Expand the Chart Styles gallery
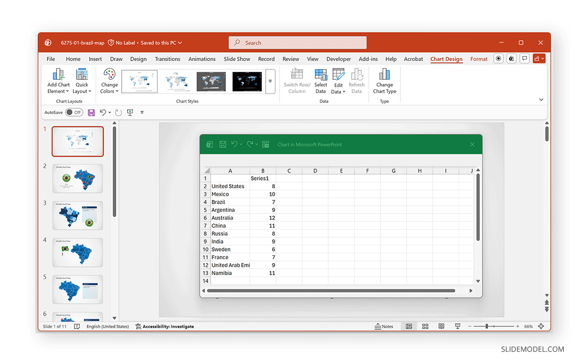 pyautogui.click(x=270, y=81)
